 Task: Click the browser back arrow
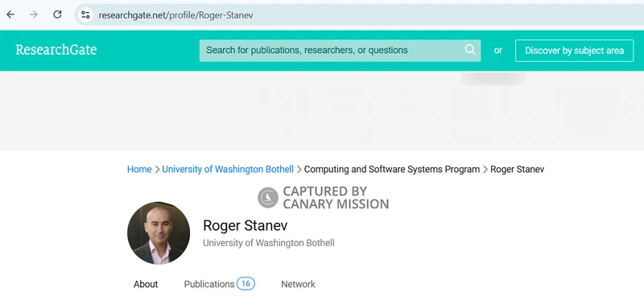pyautogui.click(x=10, y=14)
